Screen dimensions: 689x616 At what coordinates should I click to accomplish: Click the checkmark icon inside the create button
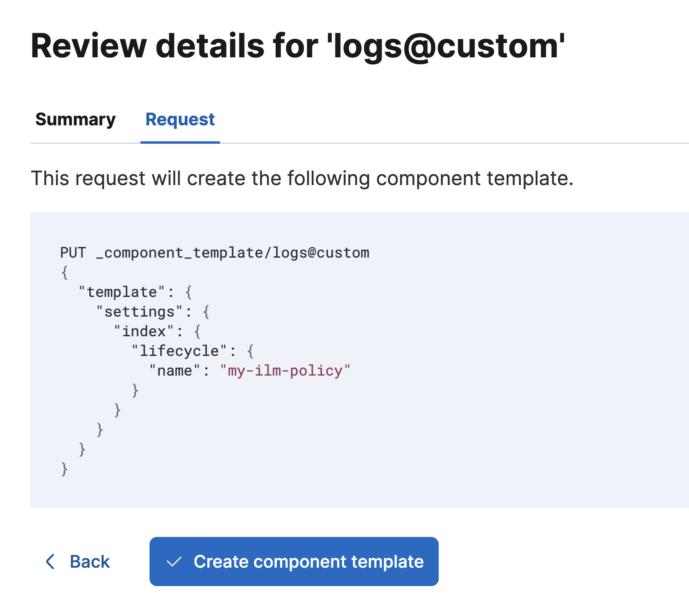(x=174, y=562)
